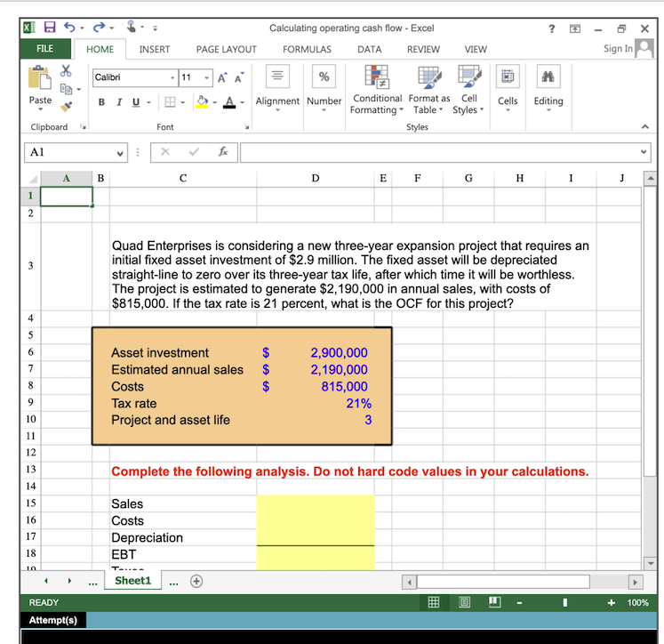Image resolution: width=664 pixels, height=644 pixels.
Task: Switch to Page Break Preview in status bar
Action: coord(494,602)
